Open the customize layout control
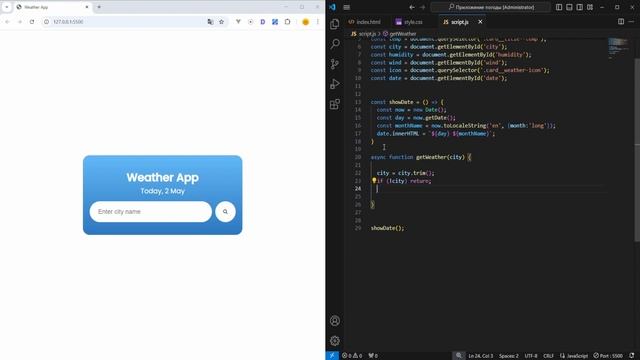The image size is (640, 360). point(590,7)
